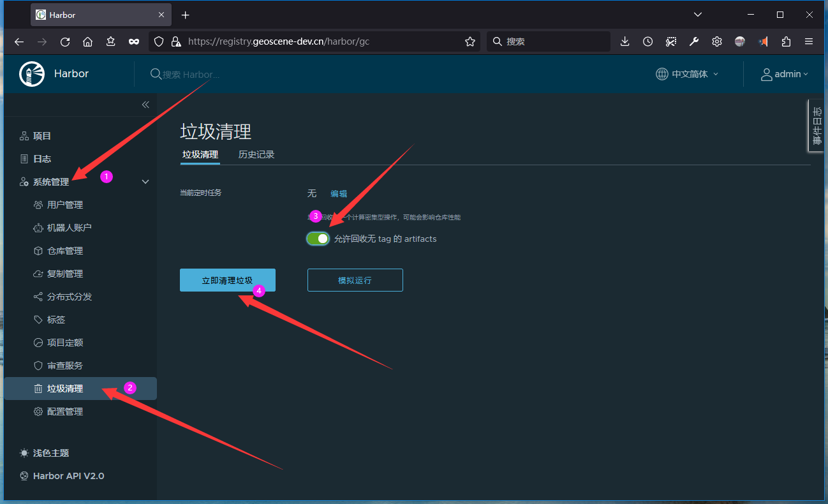Open 复制管理 in the sidebar
828x504 pixels.
(x=65, y=274)
